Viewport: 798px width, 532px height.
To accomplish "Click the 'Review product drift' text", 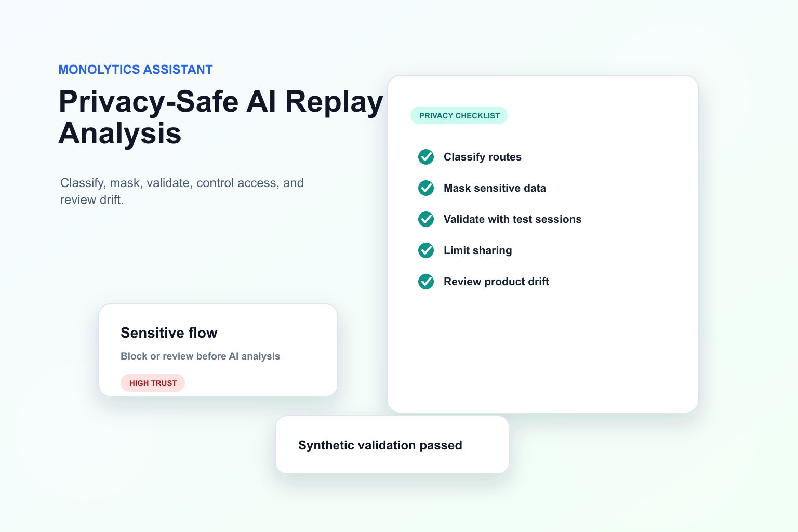I will pyautogui.click(x=496, y=282).
